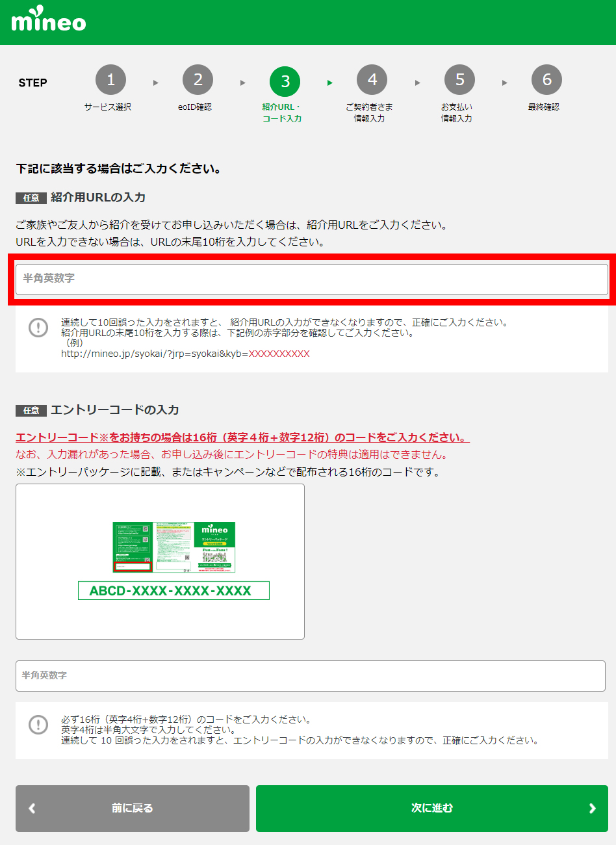This screenshot has height=845, width=616.
Task: Click the green arrow after step 3
Action: click(x=330, y=83)
